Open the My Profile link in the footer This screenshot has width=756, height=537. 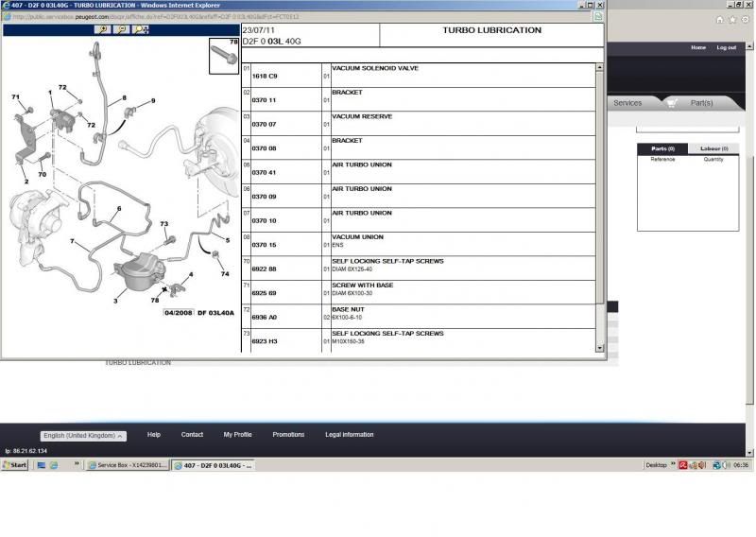238,435
